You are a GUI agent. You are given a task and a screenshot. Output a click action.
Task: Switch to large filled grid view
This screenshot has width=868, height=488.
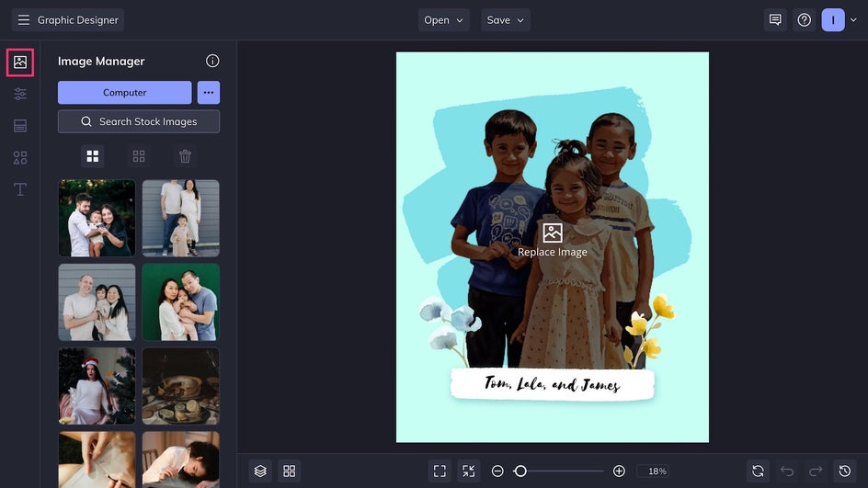(x=93, y=156)
